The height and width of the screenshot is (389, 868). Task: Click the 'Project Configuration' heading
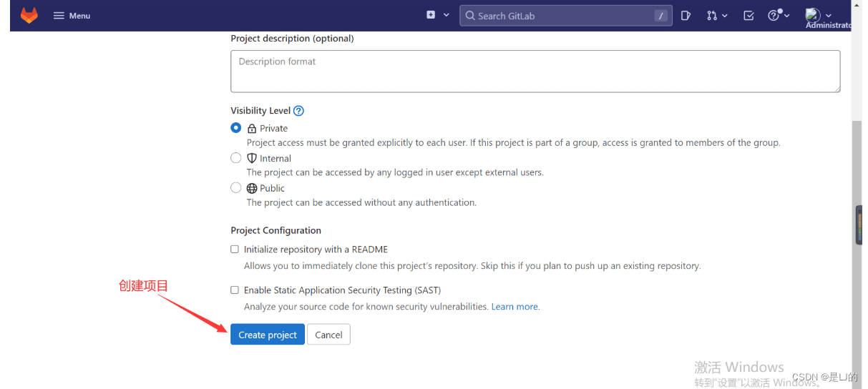click(275, 231)
